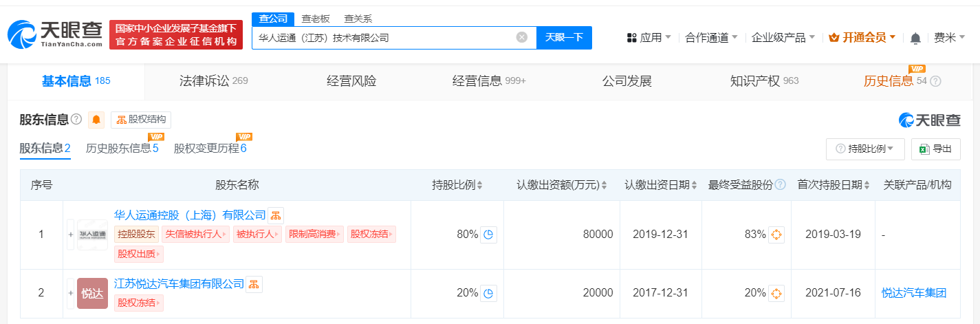Open 经营风险 tab
Viewport: 980px width, 324px height.
click(x=351, y=81)
